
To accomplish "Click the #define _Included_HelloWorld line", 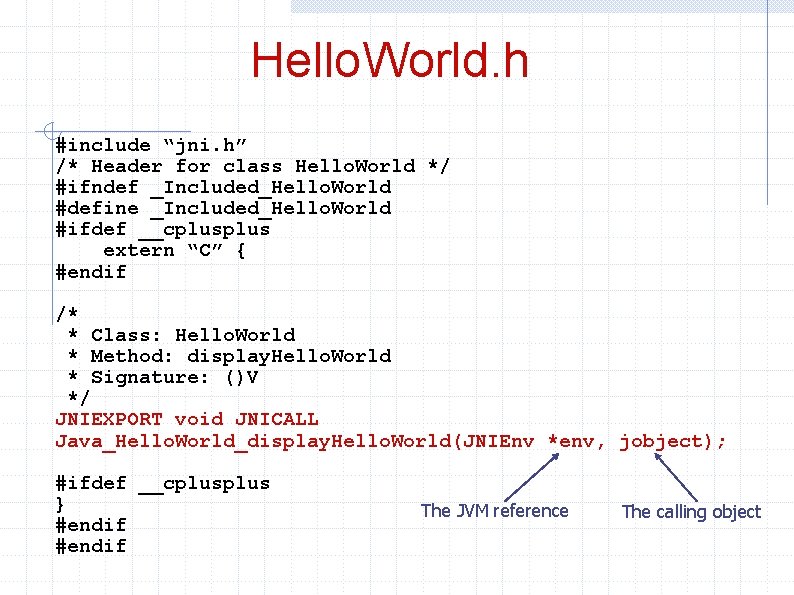I will (x=223, y=208).
